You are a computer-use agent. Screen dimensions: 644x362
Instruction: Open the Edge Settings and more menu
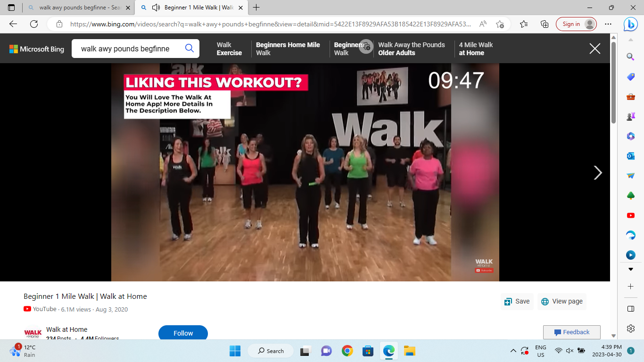point(608,24)
